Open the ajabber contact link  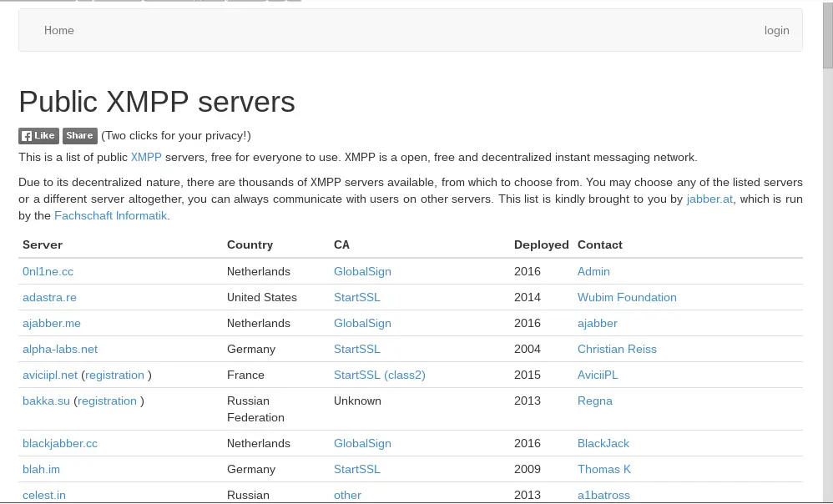click(597, 324)
